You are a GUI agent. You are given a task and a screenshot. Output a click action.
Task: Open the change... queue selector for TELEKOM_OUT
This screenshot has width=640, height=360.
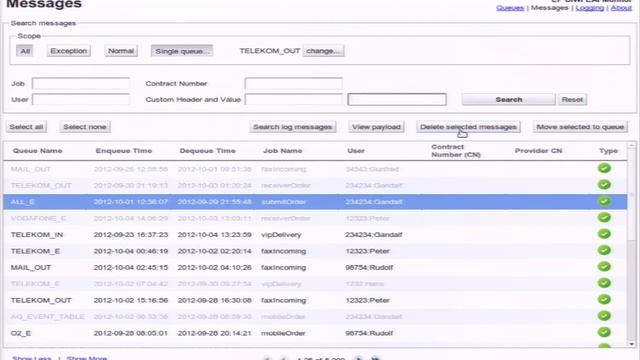coord(323,51)
